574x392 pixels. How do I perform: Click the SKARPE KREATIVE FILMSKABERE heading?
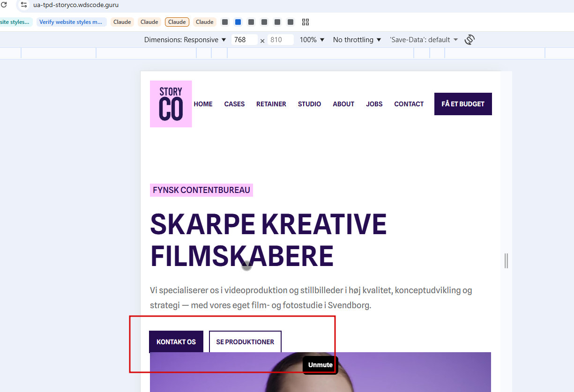[268, 240]
